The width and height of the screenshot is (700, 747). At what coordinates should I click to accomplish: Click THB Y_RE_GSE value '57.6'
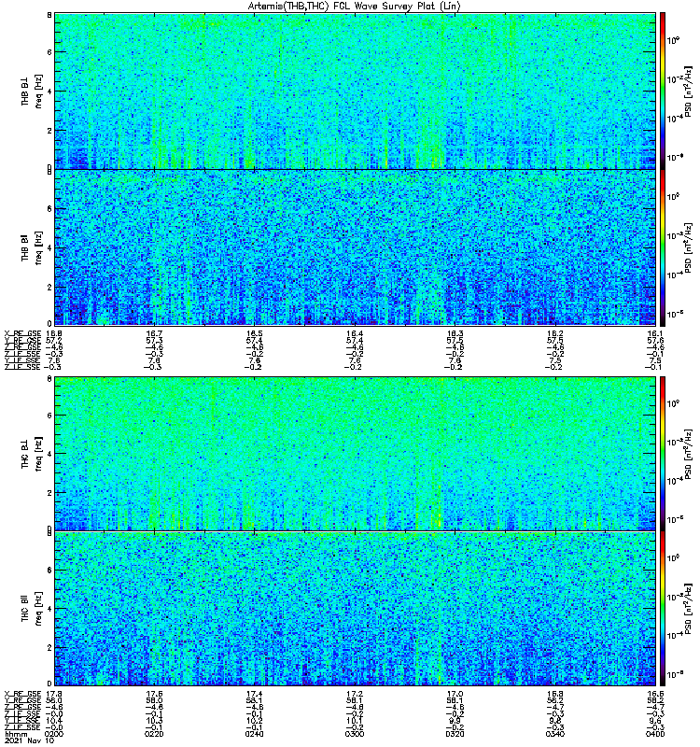coord(655,341)
